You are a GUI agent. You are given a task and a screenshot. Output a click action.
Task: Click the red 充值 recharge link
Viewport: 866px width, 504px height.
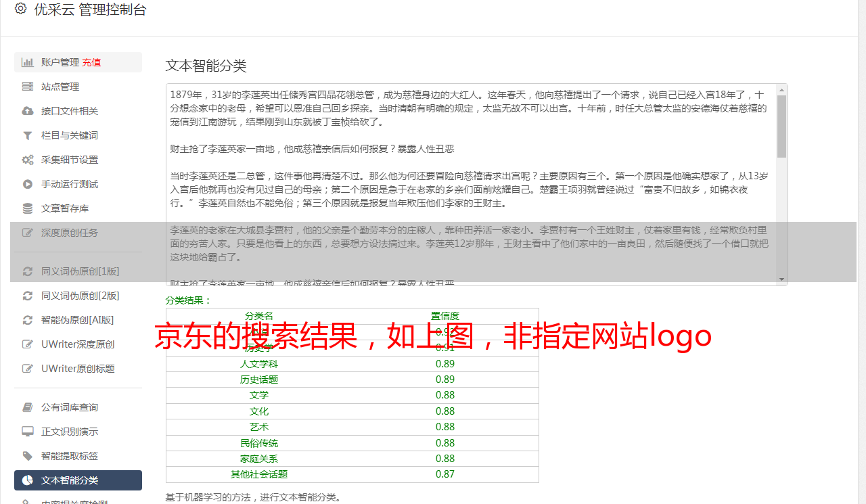coord(91,62)
